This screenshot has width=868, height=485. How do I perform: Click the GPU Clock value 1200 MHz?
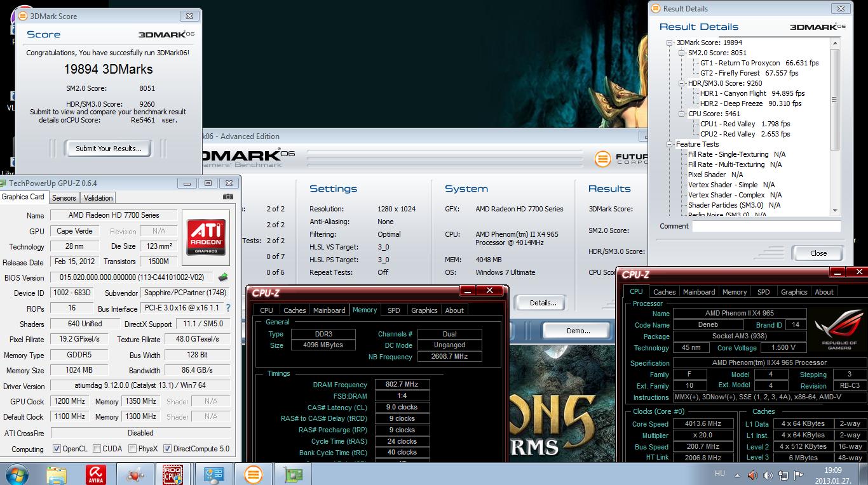[69, 401]
